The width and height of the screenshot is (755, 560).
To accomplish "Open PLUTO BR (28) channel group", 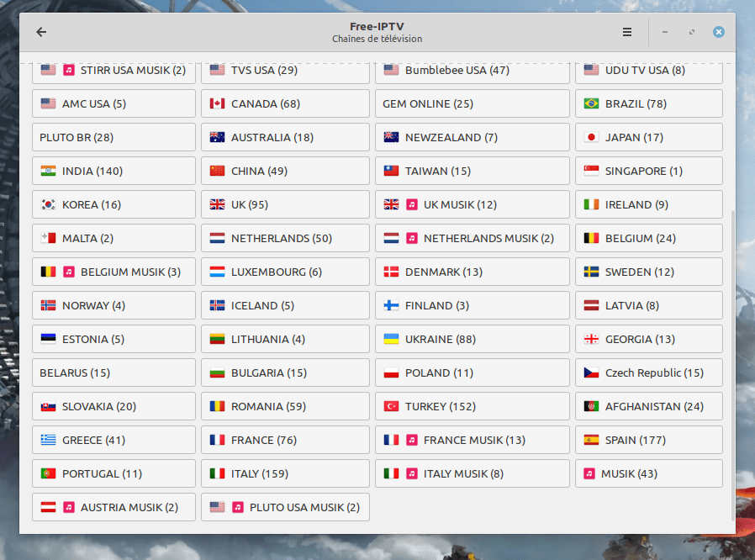I will 114,137.
